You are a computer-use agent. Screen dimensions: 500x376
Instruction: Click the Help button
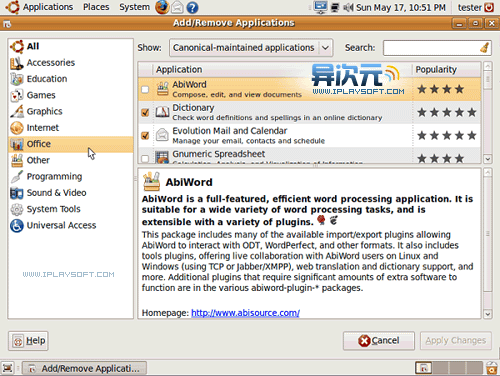(28, 341)
